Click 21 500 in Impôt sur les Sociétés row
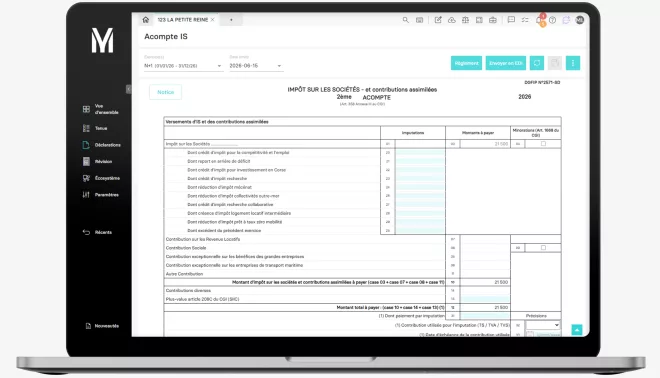The image size is (660, 378). (x=501, y=144)
